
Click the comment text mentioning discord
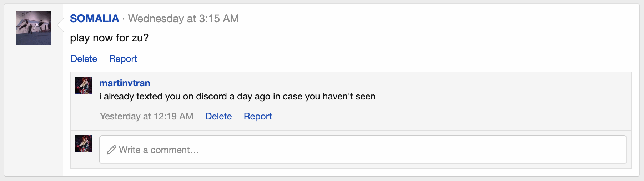coord(237,97)
